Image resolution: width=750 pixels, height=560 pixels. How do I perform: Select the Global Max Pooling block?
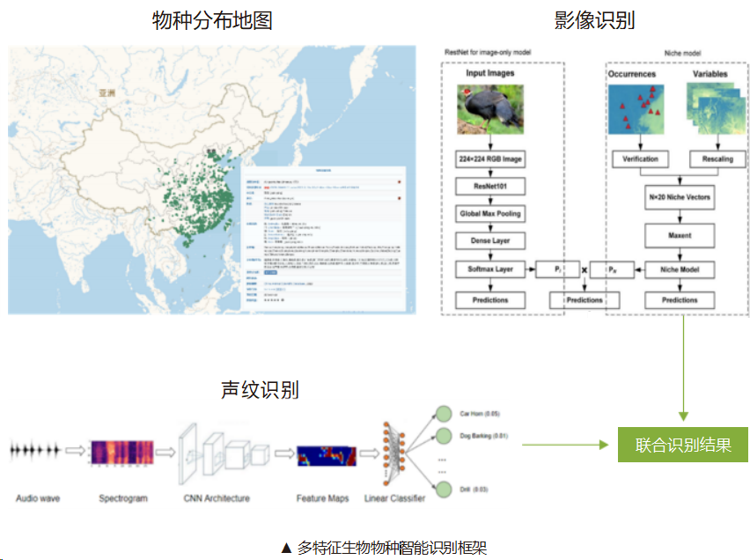(x=489, y=214)
